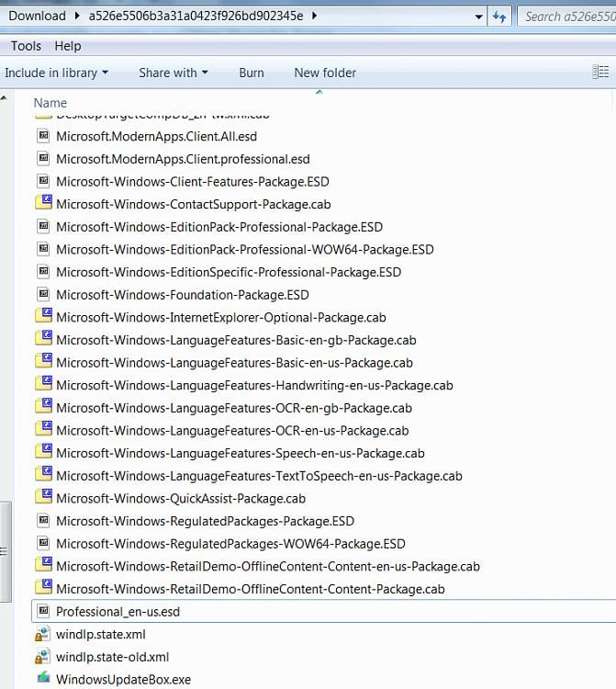Viewport: 616px width, 689px height.
Task: Click the InternetExplorer-Optional-Package.cab icon
Action: coord(43,316)
